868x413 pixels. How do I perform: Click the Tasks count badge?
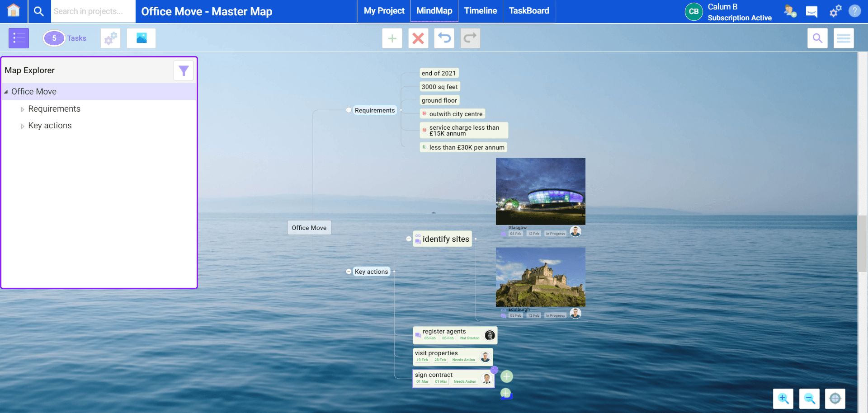pyautogui.click(x=54, y=38)
